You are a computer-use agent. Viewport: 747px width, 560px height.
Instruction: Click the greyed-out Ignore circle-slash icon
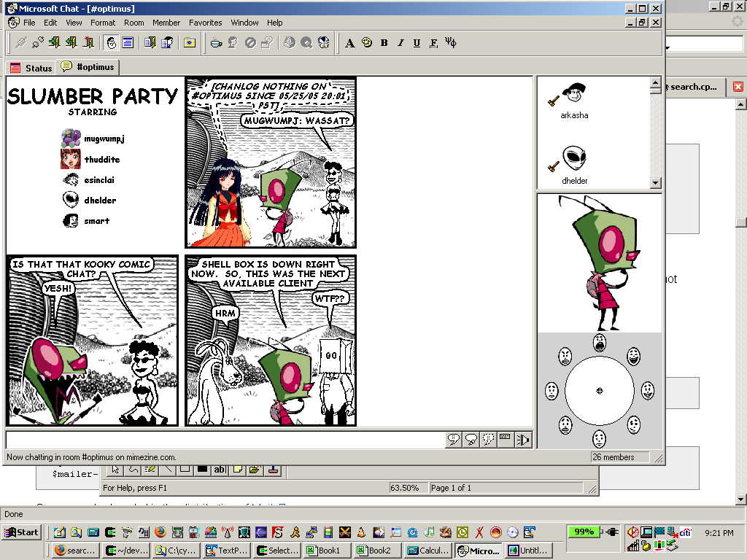250,43
